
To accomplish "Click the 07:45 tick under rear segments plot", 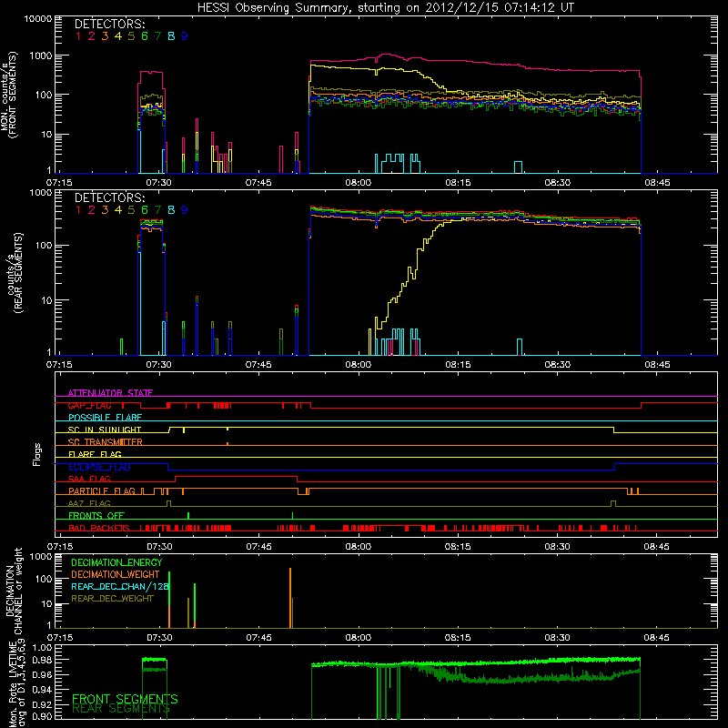I will pyautogui.click(x=258, y=365).
